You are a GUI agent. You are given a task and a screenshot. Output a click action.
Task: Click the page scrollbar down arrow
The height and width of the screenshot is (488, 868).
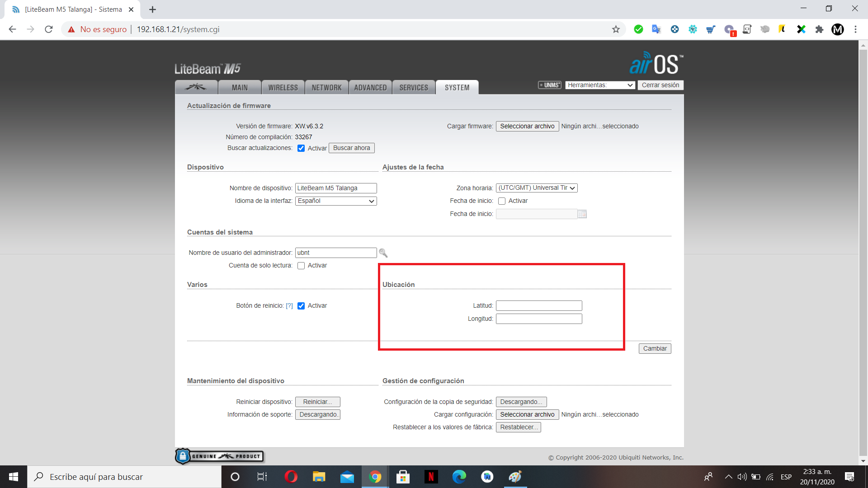(x=863, y=461)
